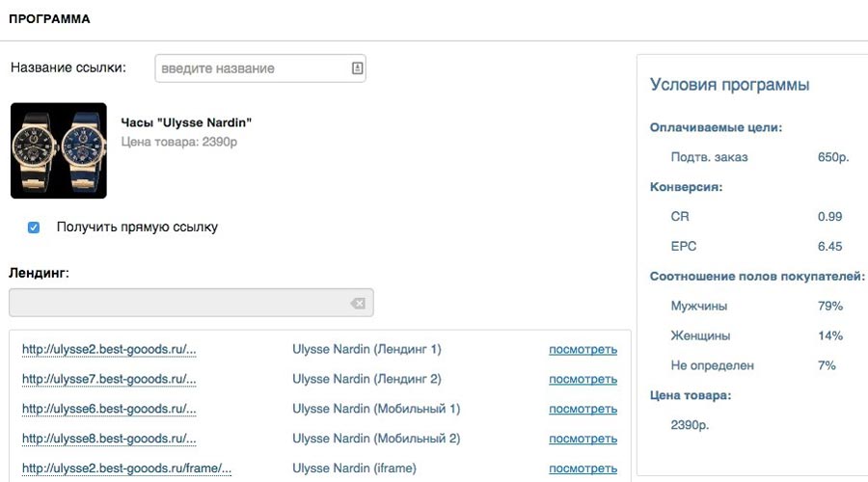Click "посмотреть" for Мобильный 1
This screenshot has height=482, width=868.
click(583, 409)
